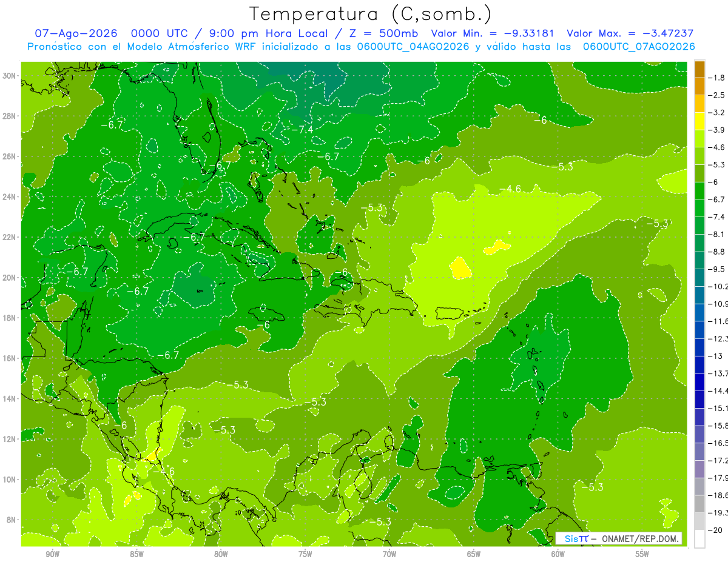This screenshot has width=728, height=562.
Task: Click the '-1.8' colorbar label
Action: point(718,78)
